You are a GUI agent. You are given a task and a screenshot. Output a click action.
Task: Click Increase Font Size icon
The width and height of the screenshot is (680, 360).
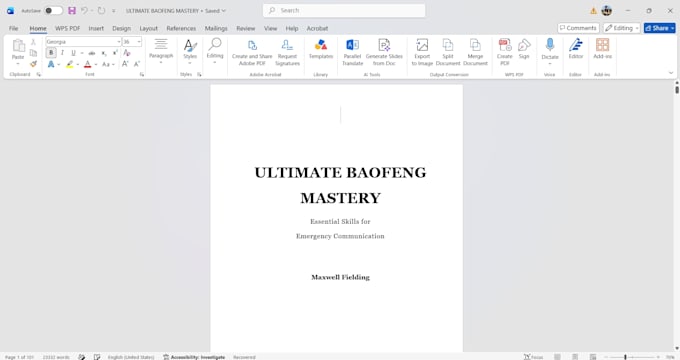click(x=125, y=64)
